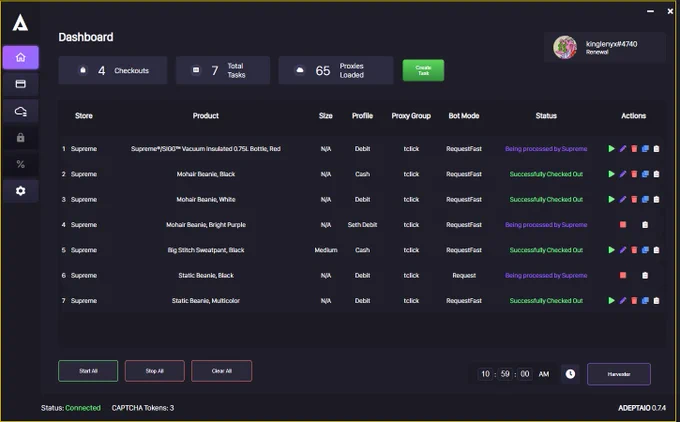Edit the Mohair Beanie, White task
The height and width of the screenshot is (422, 680).
pos(623,200)
